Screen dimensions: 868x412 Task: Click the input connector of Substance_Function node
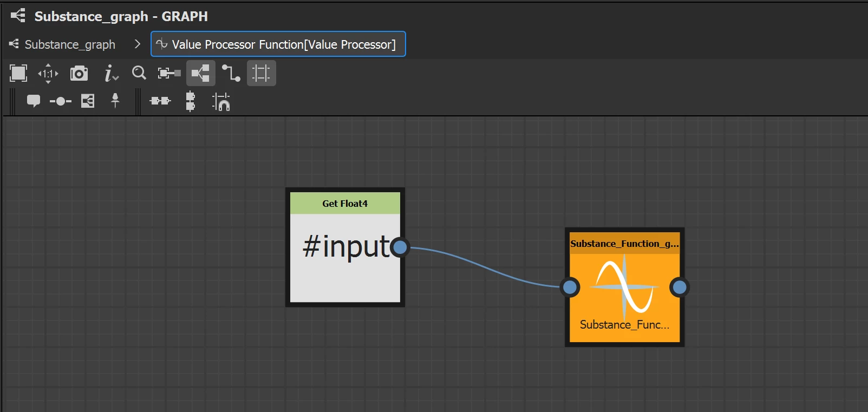coord(570,287)
